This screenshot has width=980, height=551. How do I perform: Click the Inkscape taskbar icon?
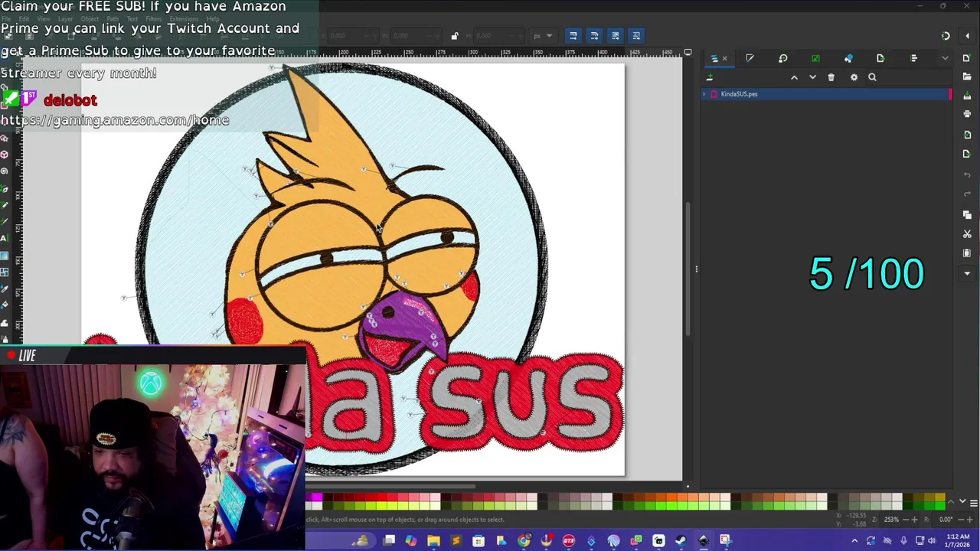pos(703,541)
